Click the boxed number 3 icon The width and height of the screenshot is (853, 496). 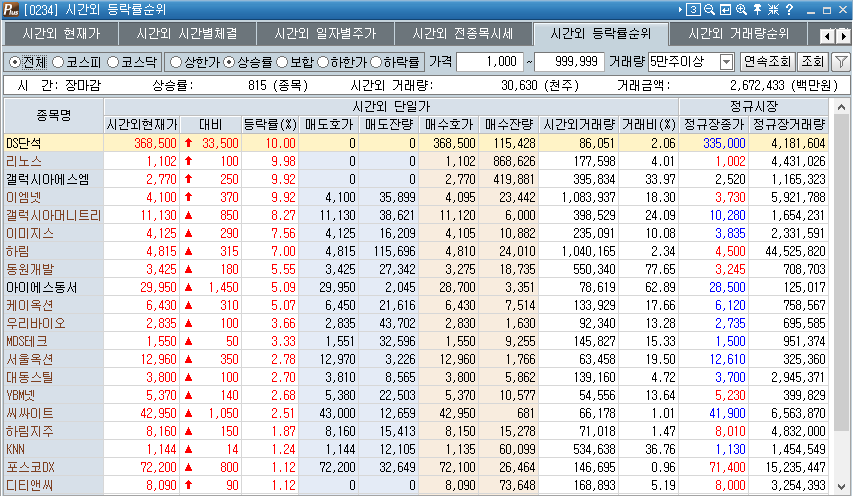coord(693,10)
